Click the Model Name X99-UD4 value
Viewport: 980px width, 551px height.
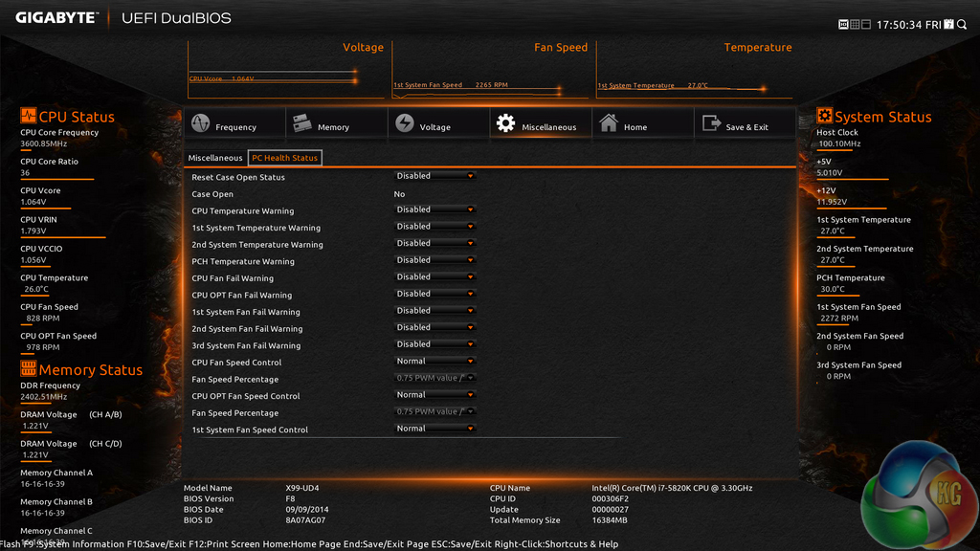tap(302, 489)
